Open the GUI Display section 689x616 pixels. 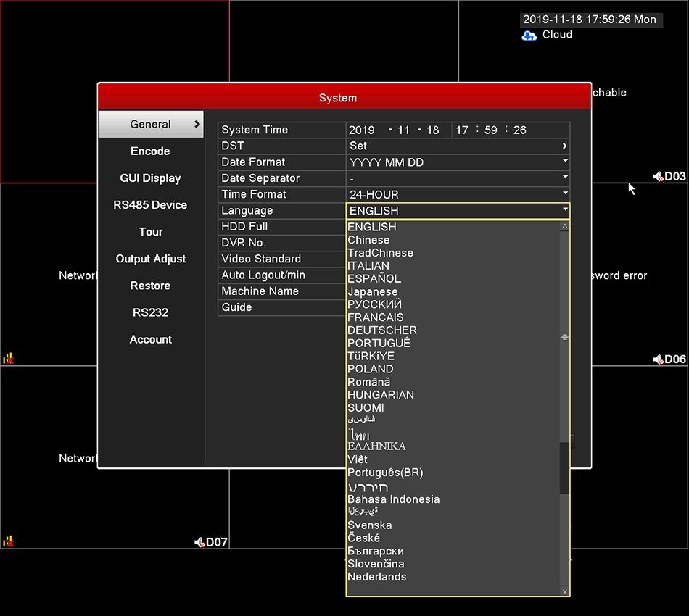[150, 178]
